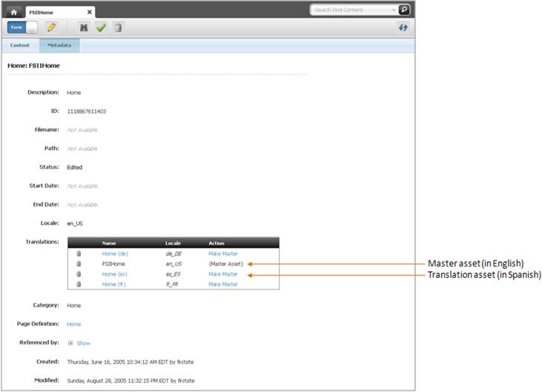The image size is (542, 392).
Task: Click the Locale column header
Action: click(x=173, y=243)
